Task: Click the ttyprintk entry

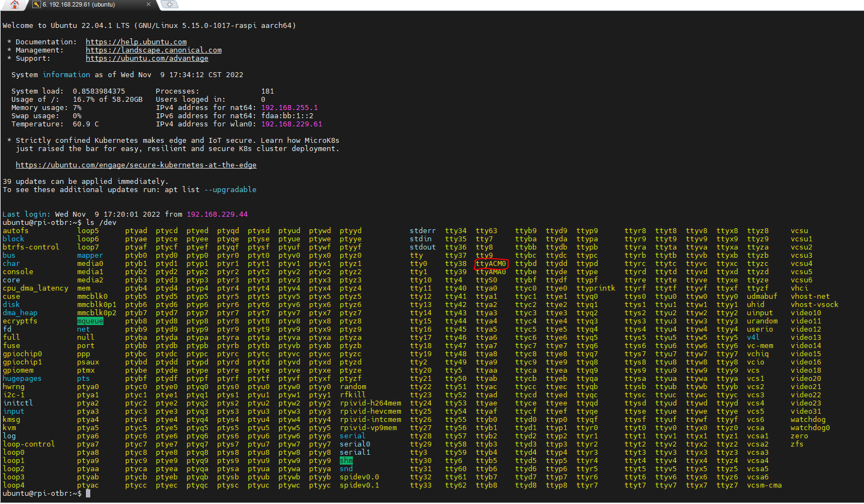Action: click(596, 288)
